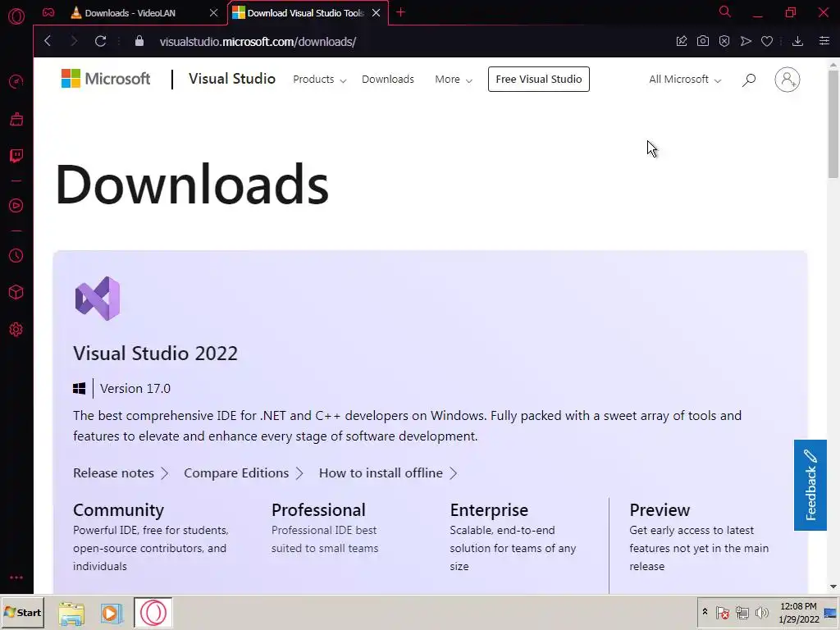Open How to install offline link
This screenshot has width=840, height=630.
[388, 473]
